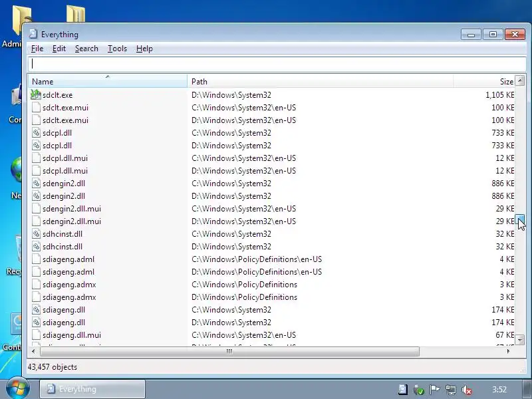Image resolution: width=532 pixels, height=399 pixels.
Task: Sort results by Path column header
Action: point(321,81)
